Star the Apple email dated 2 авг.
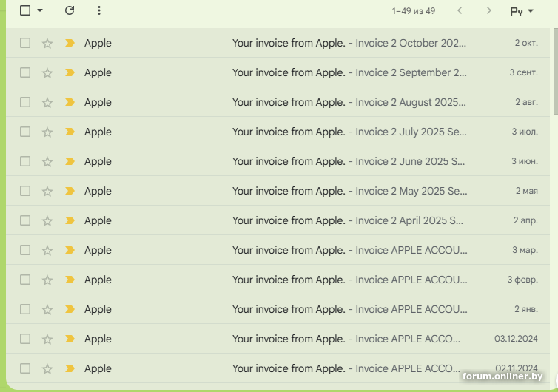This screenshot has width=558, height=392. (x=47, y=102)
